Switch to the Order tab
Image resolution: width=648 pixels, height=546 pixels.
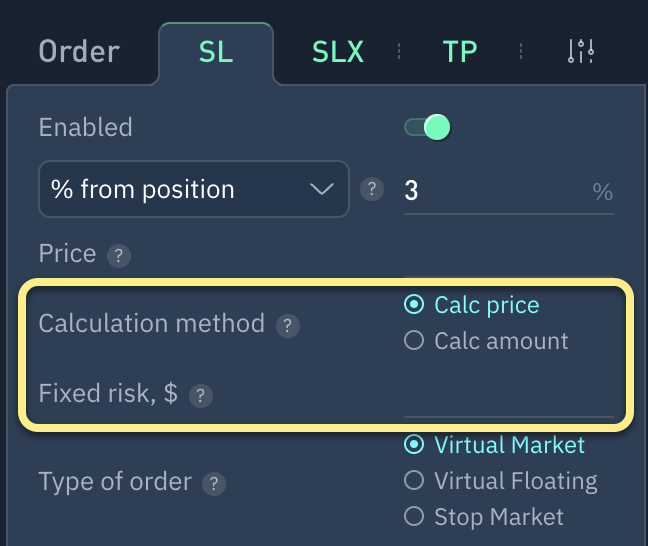coord(79,52)
